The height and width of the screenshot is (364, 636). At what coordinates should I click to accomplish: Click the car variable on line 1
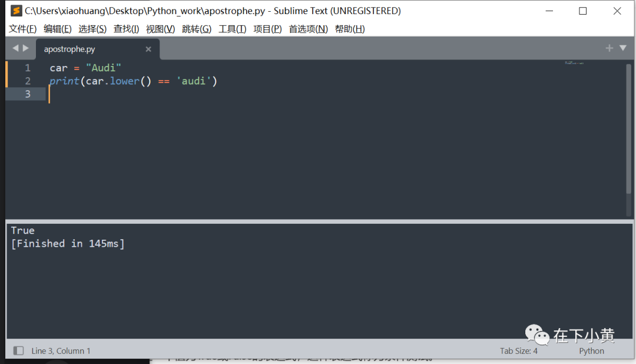point(58,68)
